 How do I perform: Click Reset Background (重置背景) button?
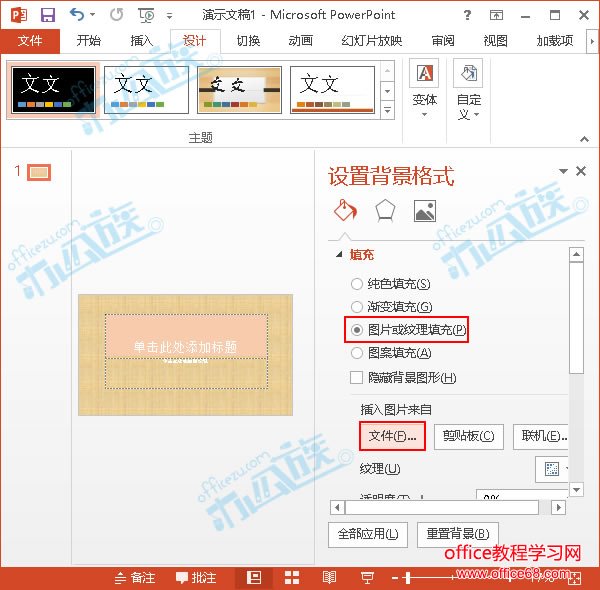(x=458, y=534)
